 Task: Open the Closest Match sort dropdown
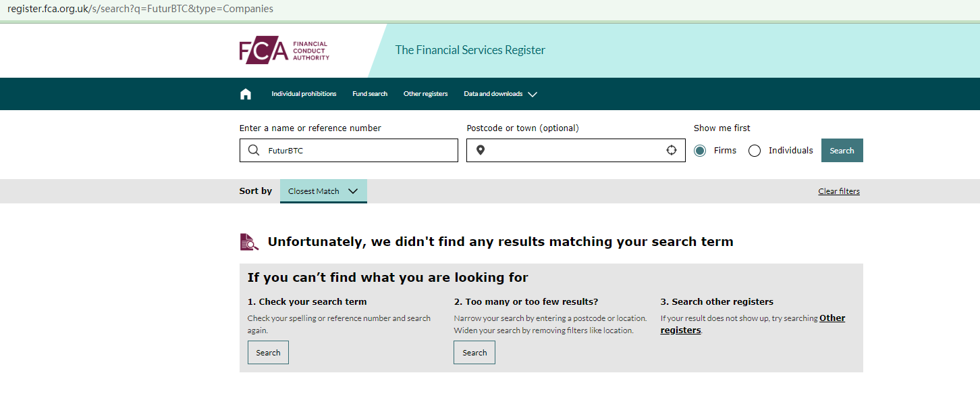coord(323,191)
